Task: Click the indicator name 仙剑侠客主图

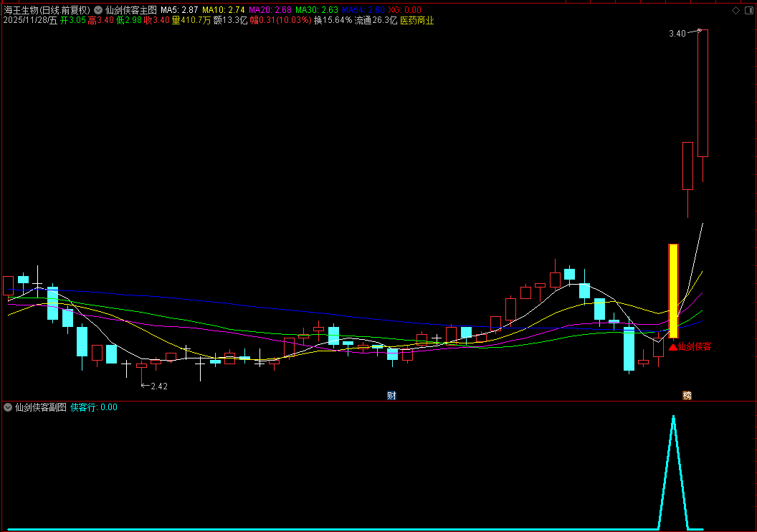Action: click(x=131, y=9)
